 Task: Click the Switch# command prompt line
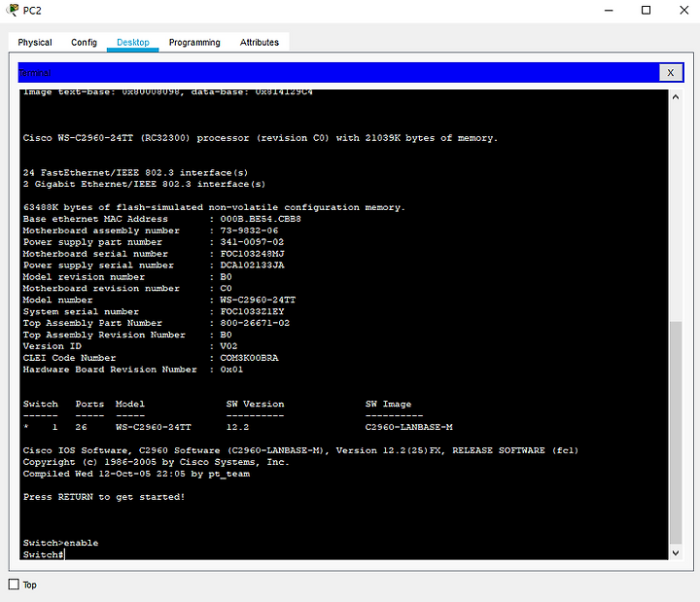(44, 554)
